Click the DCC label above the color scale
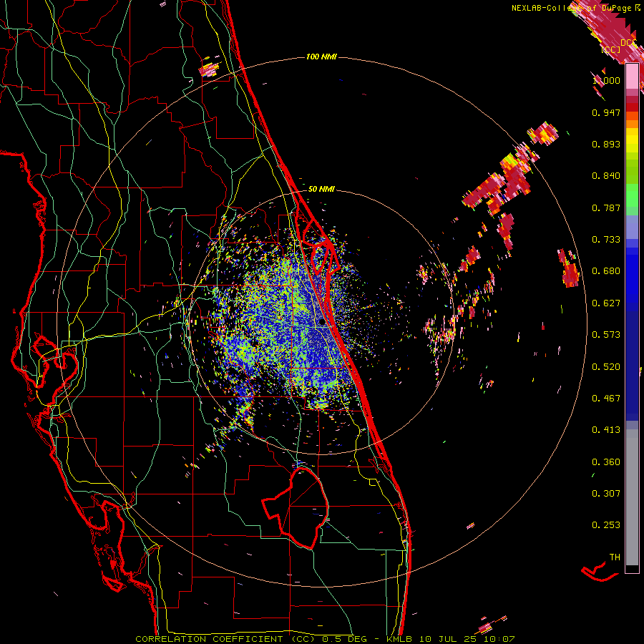The image size is (644, 644). [x=628, y=43]
